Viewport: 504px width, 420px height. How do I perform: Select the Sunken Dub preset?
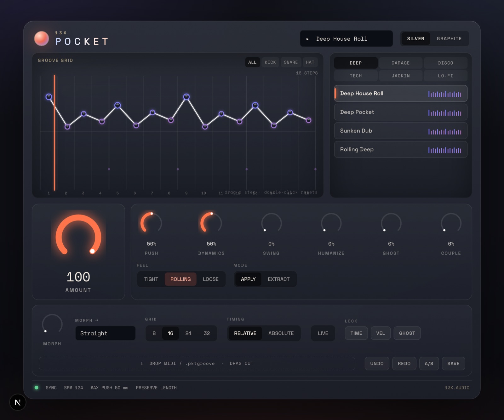click(401, 131)
